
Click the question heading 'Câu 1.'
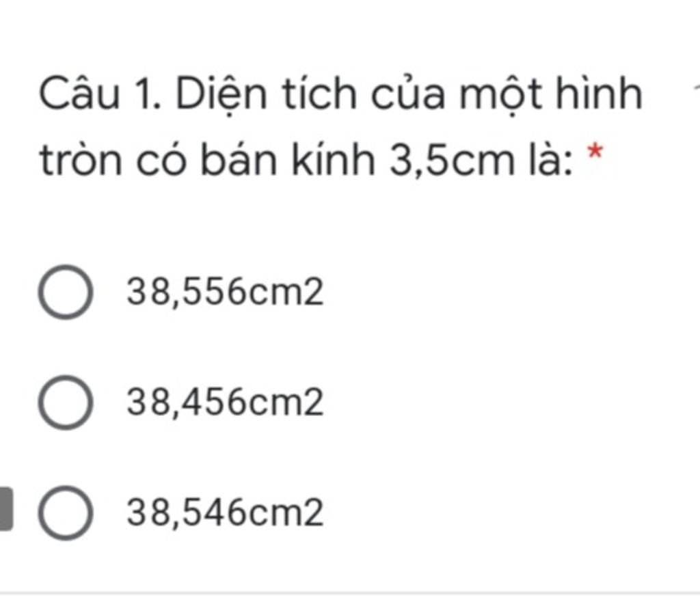pyautogui.click(x=100, y=94)
